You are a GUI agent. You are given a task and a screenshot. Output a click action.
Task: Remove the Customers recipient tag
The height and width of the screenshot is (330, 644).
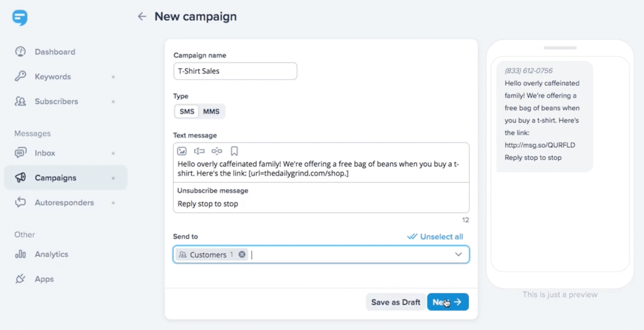242,254
